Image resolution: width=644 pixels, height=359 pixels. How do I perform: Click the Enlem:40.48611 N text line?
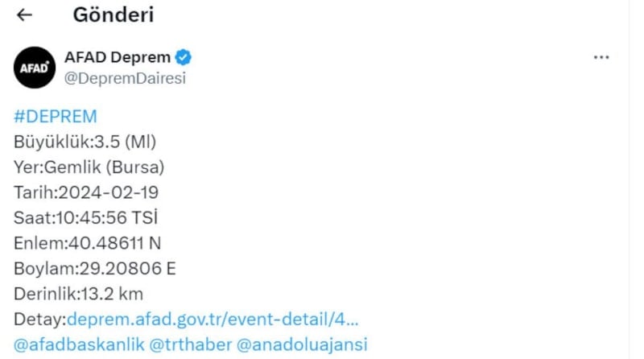click(x=89, y=243)
